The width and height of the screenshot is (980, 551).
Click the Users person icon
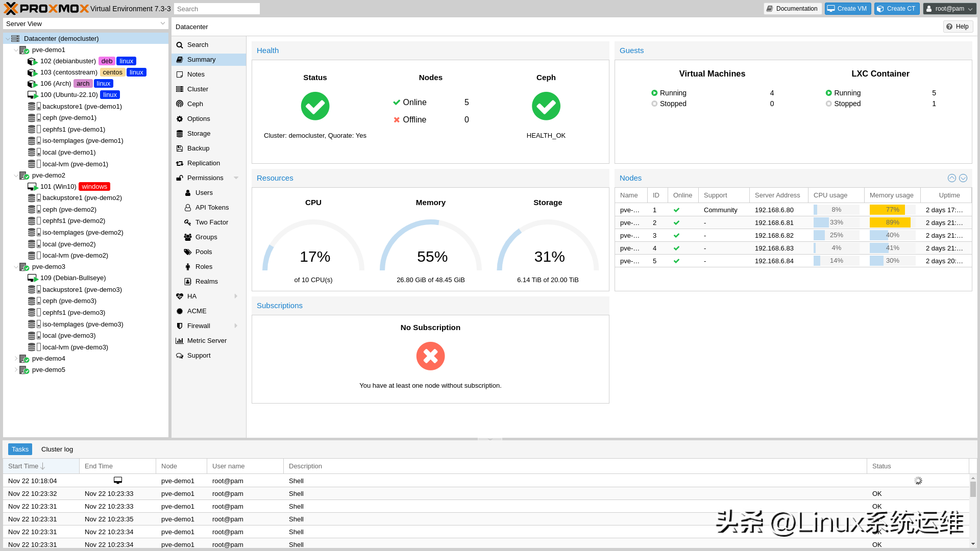coord(188,193)
